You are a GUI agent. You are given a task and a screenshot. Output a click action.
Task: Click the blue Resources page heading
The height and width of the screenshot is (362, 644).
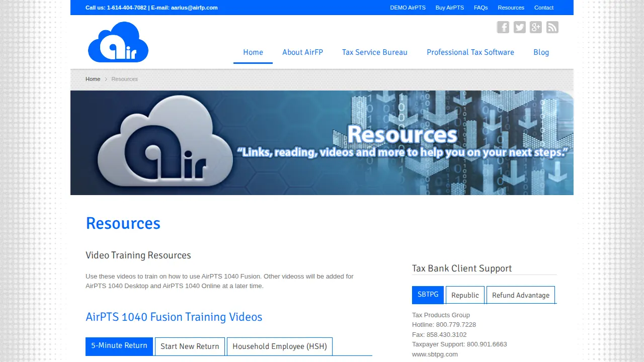click(123, 223)
